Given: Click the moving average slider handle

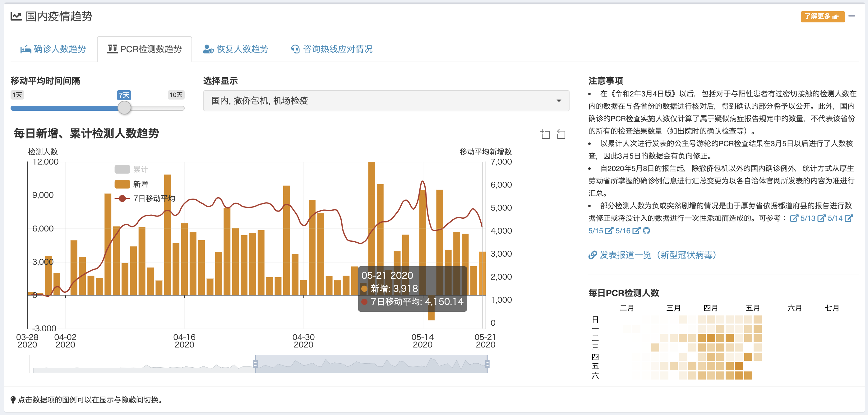Looking at the screenshot, I should click(124, 108).
